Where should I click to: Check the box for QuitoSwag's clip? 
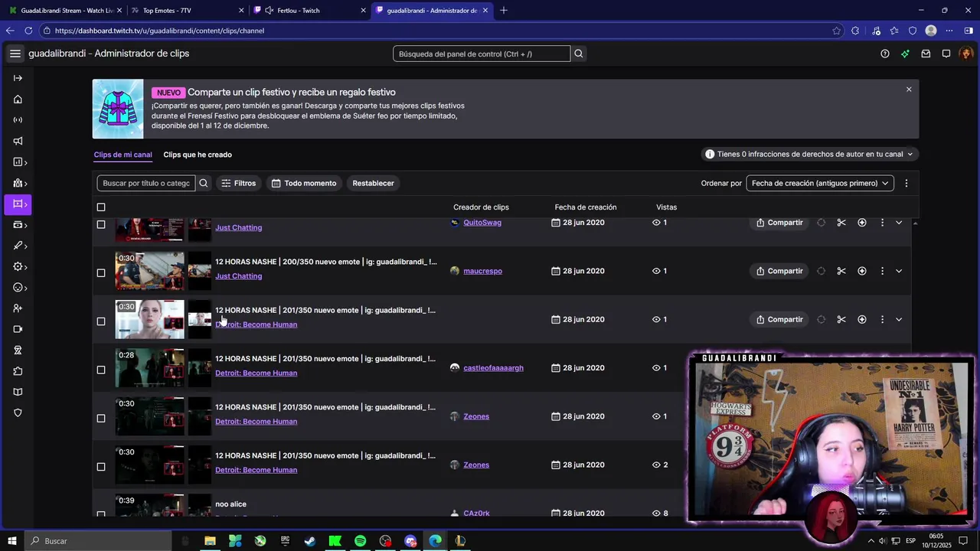coord(101,224)
